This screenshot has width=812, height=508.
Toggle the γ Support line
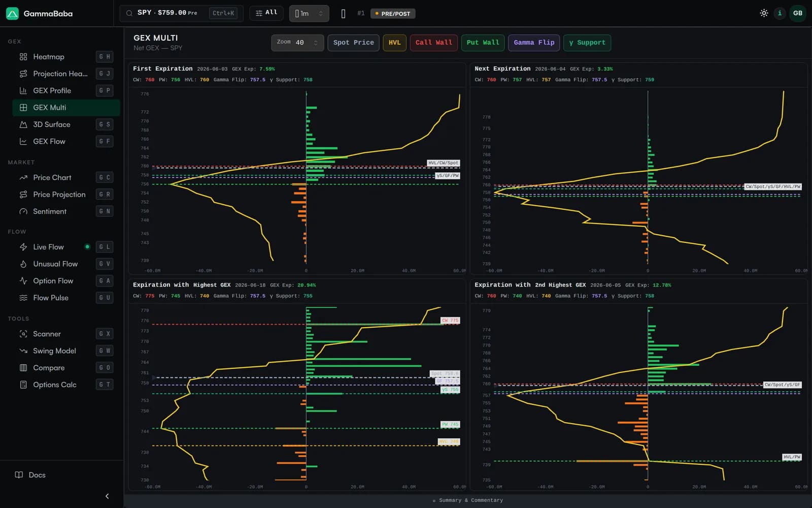(587, 43)
